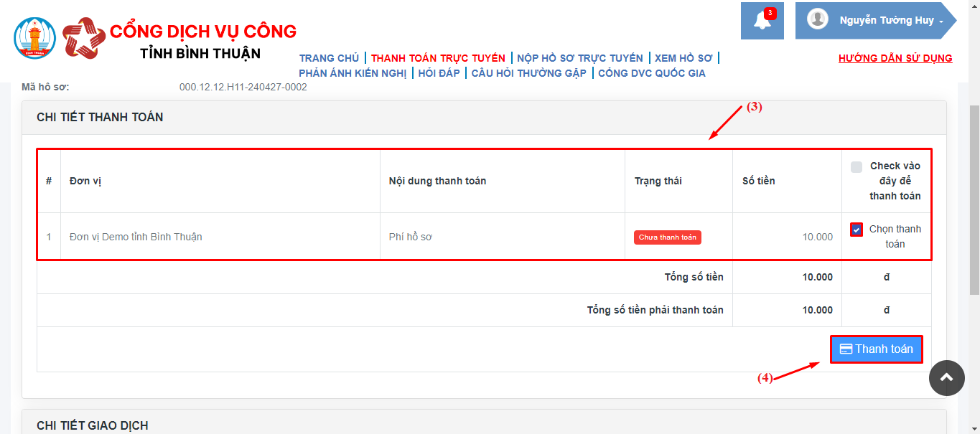
Task: Open HỎI ĐÁP menu
Action: (439, 73)
